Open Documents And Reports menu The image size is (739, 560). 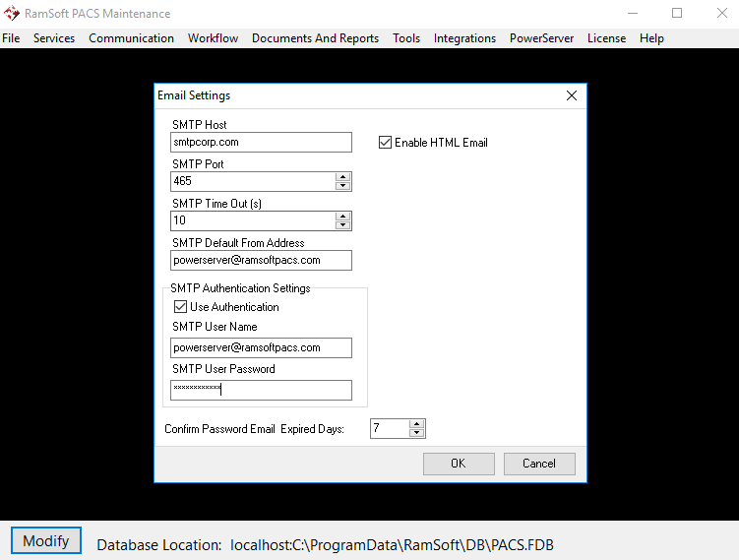pos(315,38)
